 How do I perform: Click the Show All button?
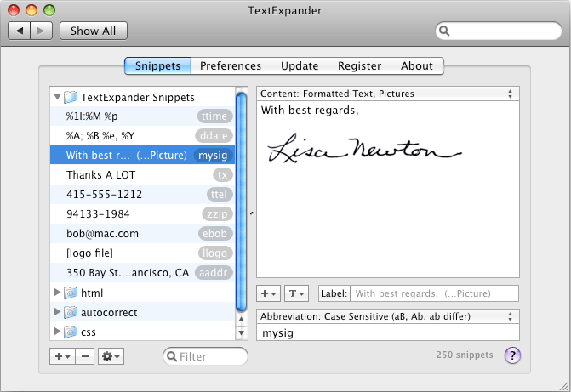pos(94,31)
